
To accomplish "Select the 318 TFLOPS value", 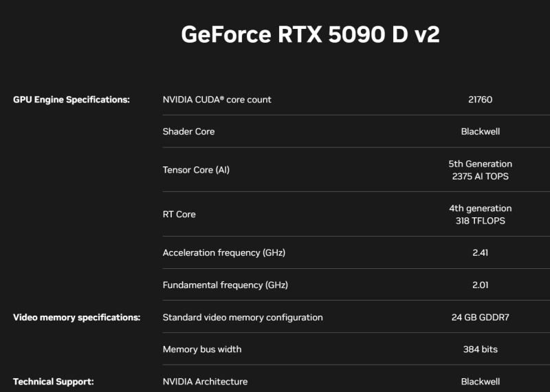I will (x=480, y=221).
